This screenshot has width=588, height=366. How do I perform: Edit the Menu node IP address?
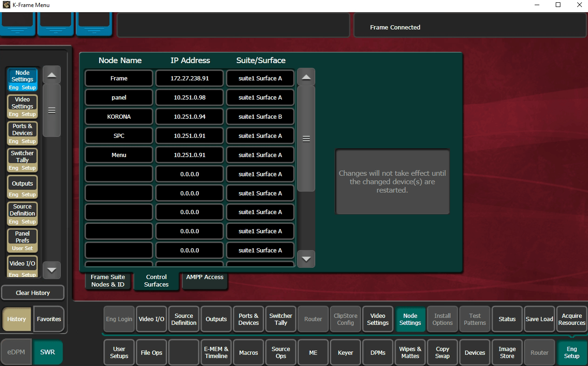(189, 155)
